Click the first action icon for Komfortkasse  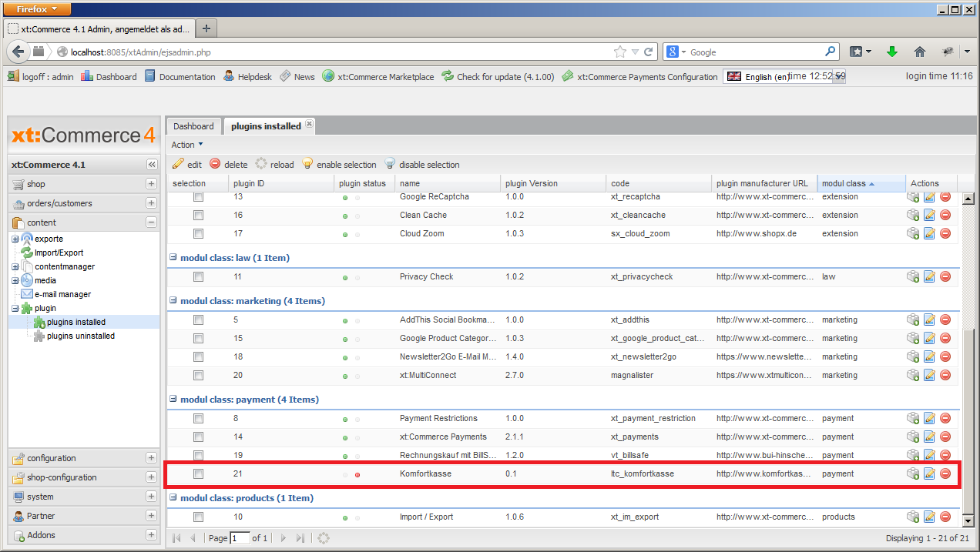tap(913, 473)
